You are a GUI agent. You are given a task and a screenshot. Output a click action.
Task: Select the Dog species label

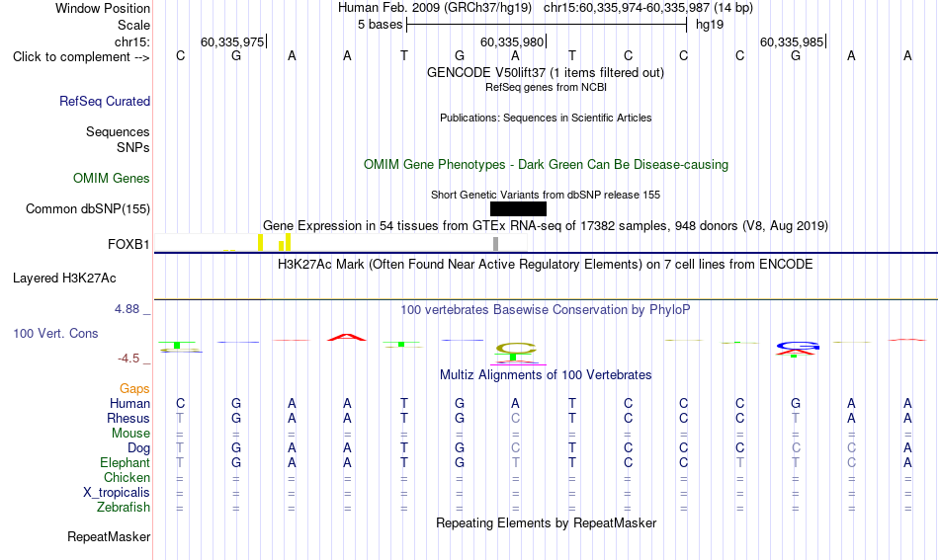pos(138,448)
